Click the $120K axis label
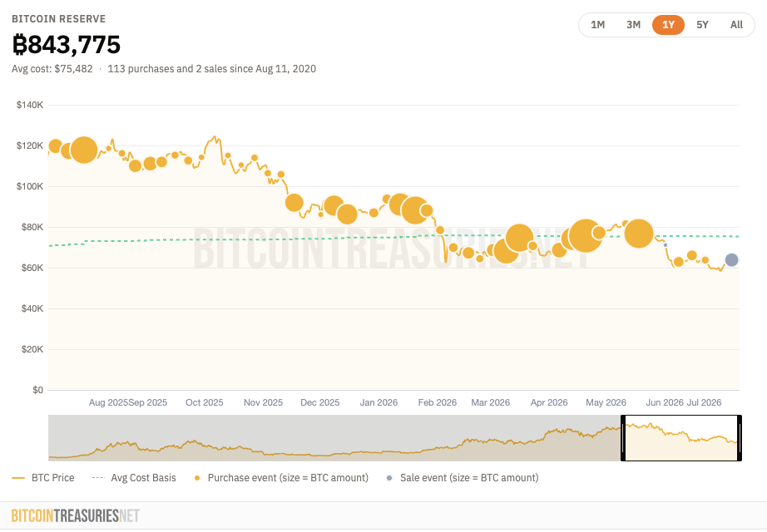The image size is (767, 532). point(30,145)
